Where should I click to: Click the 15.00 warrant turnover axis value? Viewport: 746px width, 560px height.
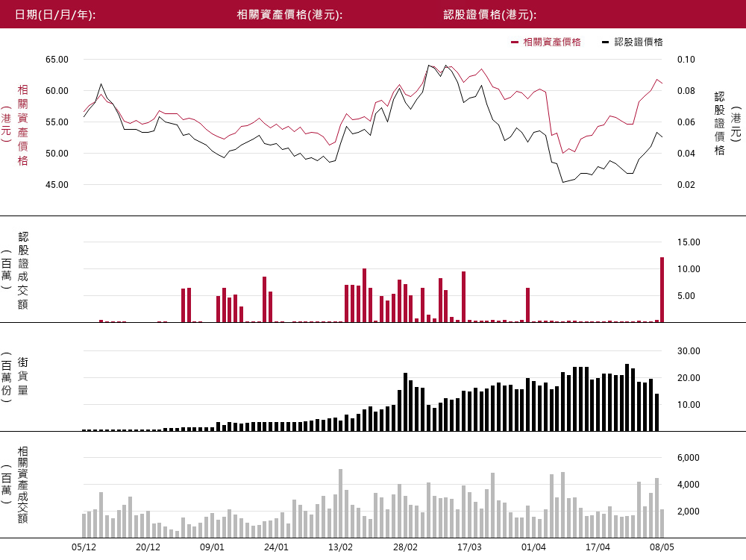click(x=689, y=242)
